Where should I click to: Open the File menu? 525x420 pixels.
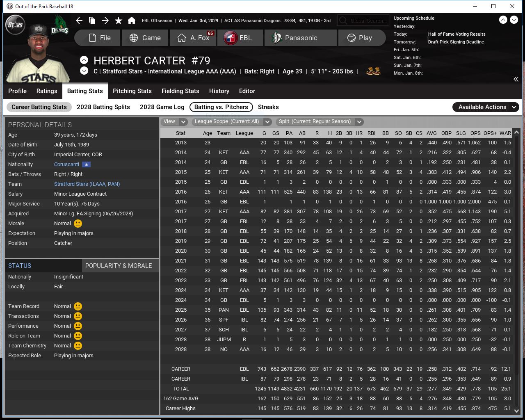point(98,38)
